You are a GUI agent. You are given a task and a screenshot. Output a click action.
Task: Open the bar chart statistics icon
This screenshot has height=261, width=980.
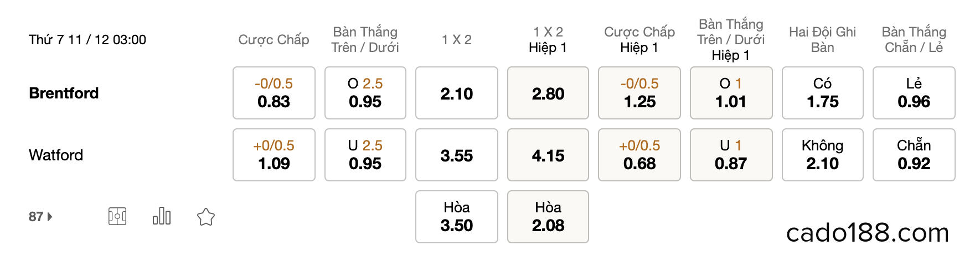[x=162, y=216]
